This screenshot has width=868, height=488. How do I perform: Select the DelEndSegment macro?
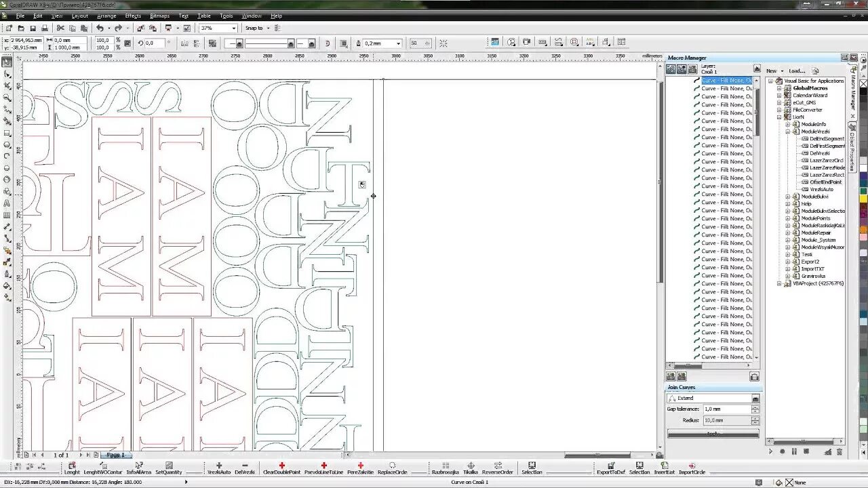point(827,139)
